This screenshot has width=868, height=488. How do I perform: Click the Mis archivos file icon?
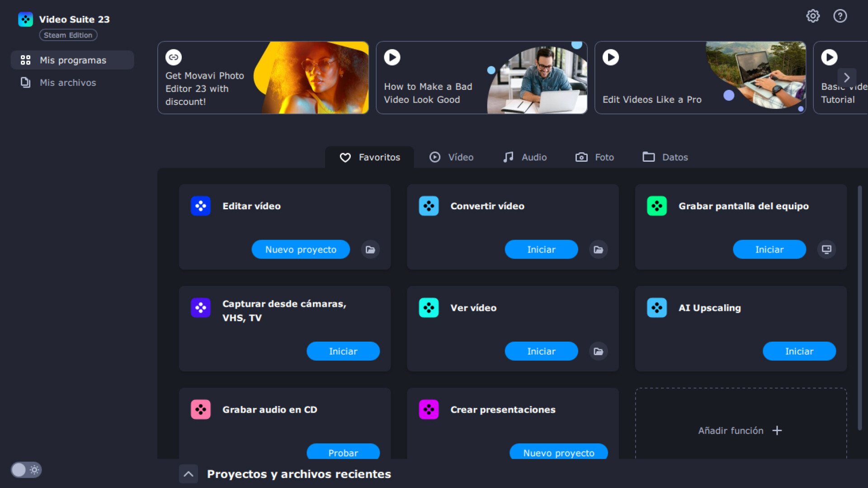[26, 82]
